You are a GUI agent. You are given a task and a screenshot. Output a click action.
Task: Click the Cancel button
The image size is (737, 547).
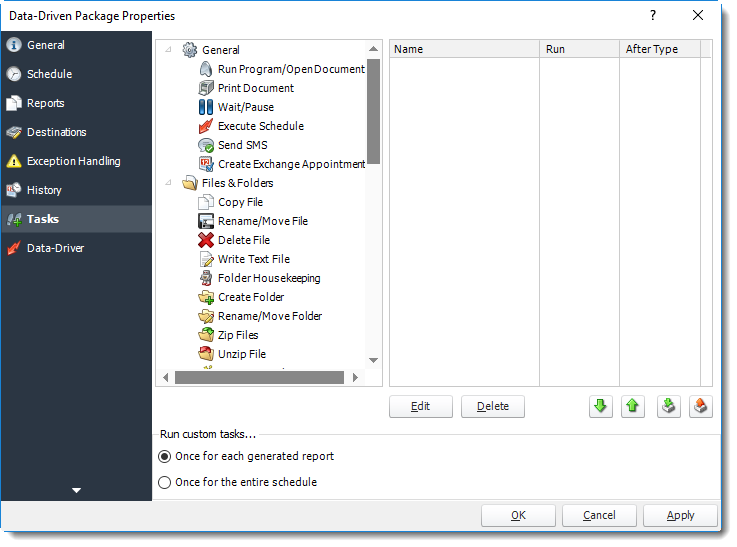tap(599, 516)
